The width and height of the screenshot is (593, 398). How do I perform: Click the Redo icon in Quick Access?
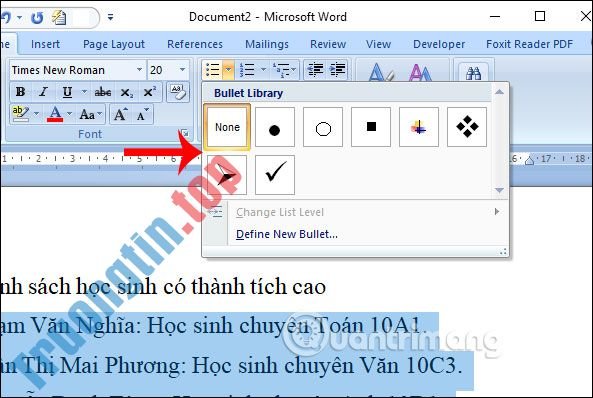tap(37, 17)
